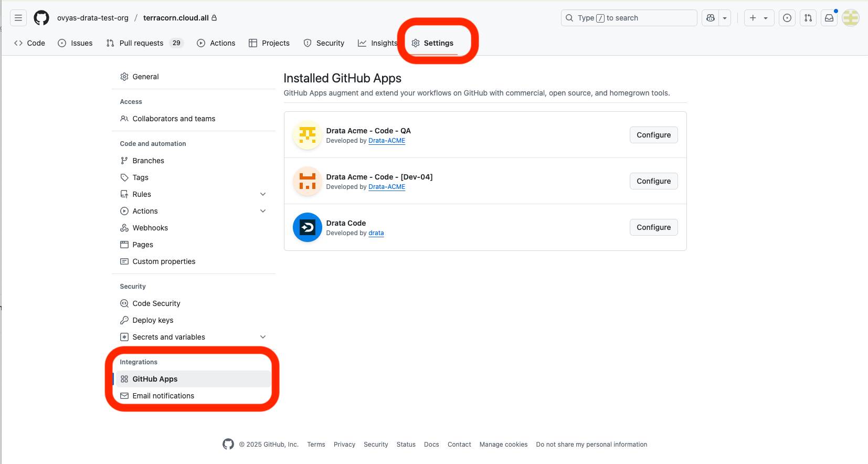Open Tags settings

coord(194,177)
